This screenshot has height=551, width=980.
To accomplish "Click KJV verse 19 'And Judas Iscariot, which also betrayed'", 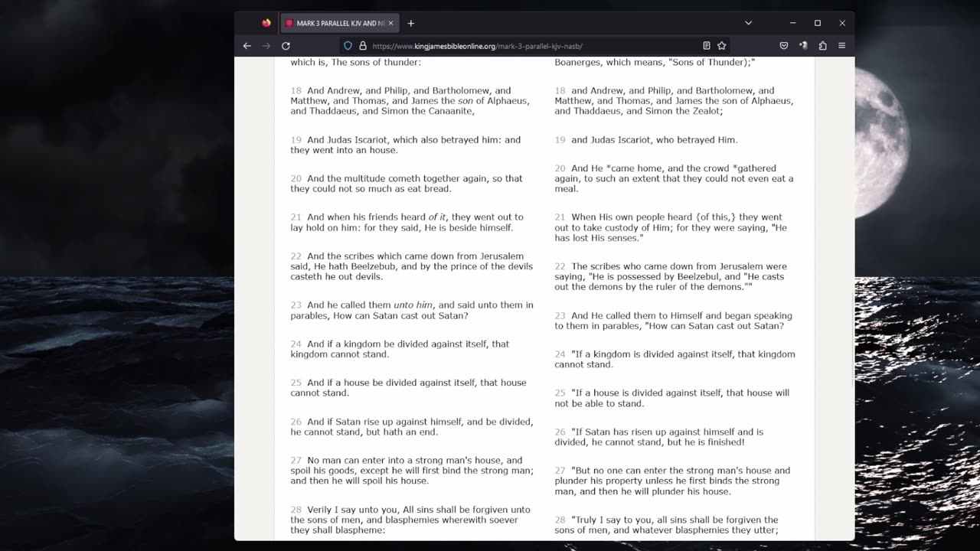I will (x=405, y=145).
